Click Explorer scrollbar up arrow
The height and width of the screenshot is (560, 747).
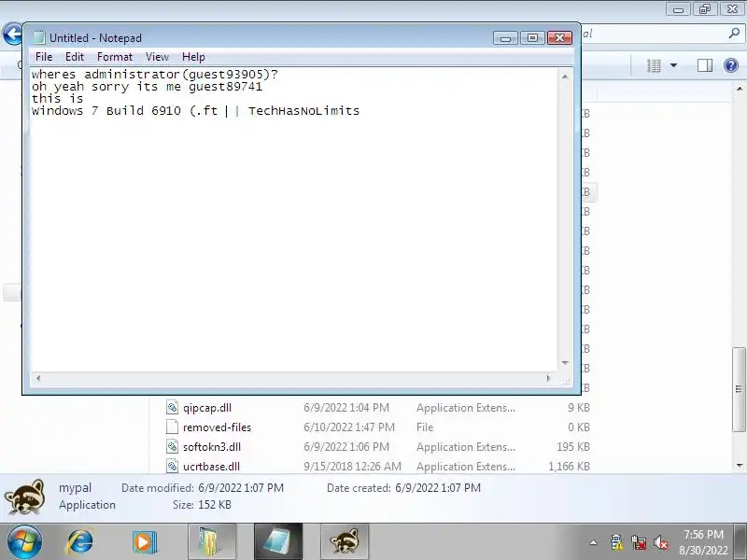pyautogui.click(x=739, y=89)
